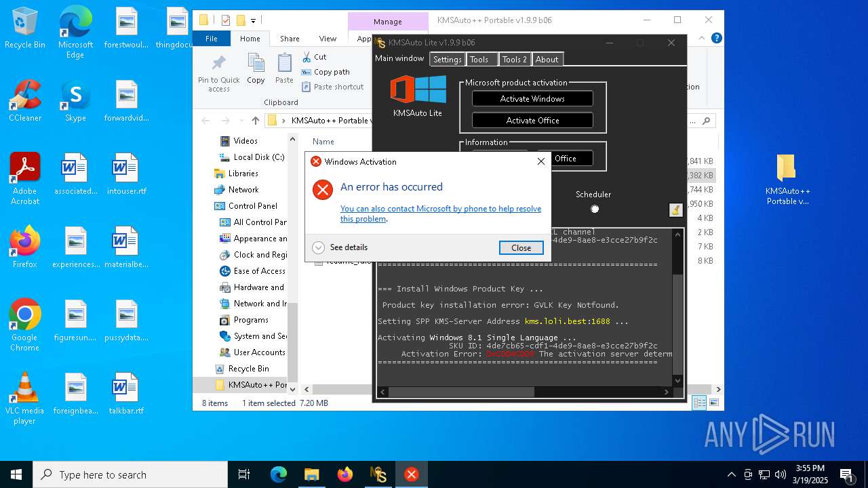Select the talkbar.rtf desktop file

[x=126, y=393]
